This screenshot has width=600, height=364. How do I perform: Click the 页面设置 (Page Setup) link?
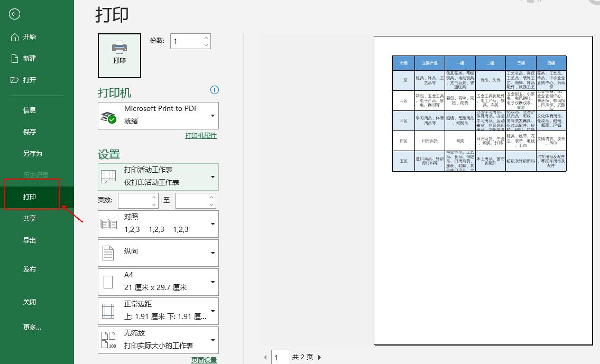point(204,359)
